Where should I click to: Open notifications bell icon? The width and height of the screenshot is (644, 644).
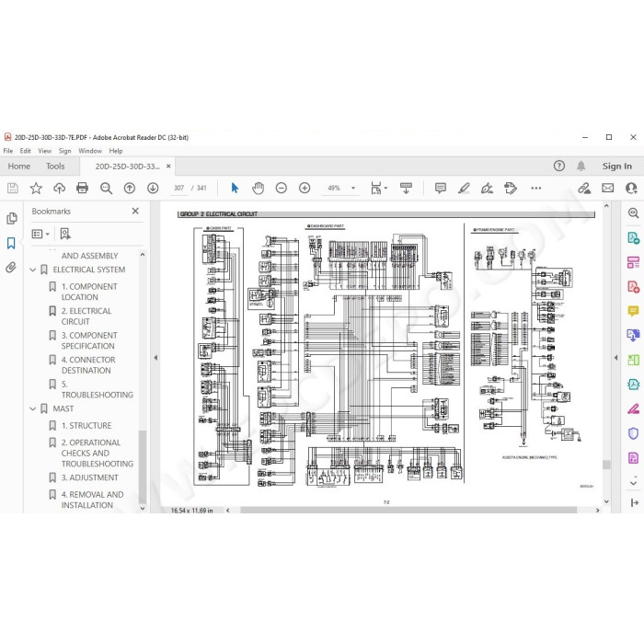pos(581,166)
